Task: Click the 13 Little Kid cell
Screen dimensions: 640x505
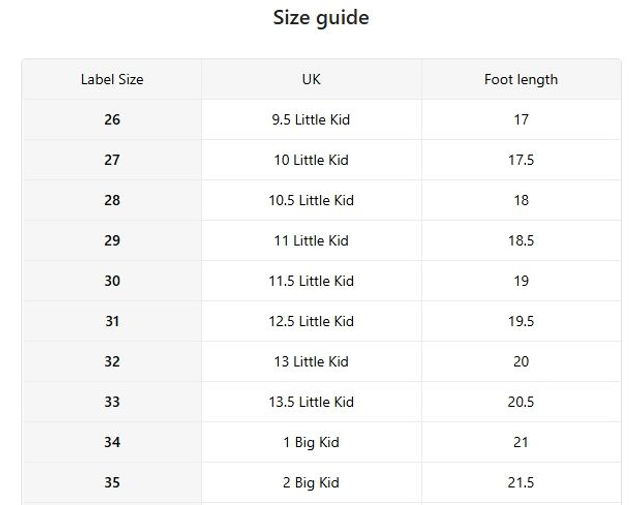Action: pos(311,362)
